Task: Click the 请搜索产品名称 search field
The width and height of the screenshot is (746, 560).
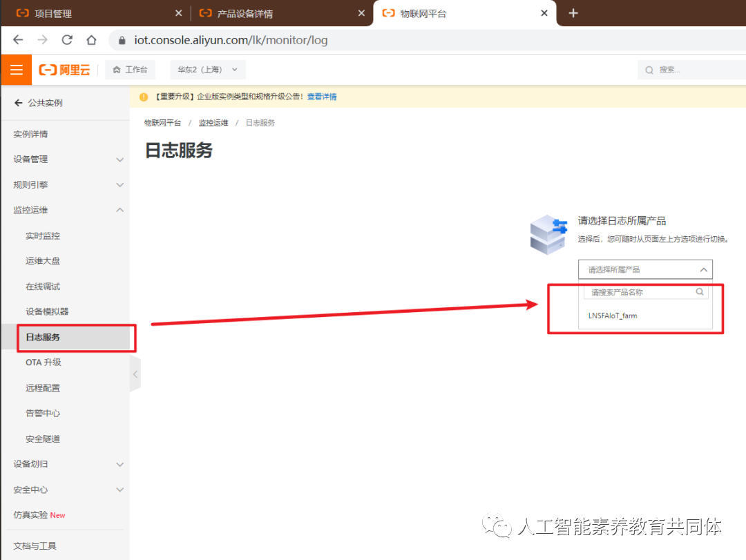Action: pos(646,291)
